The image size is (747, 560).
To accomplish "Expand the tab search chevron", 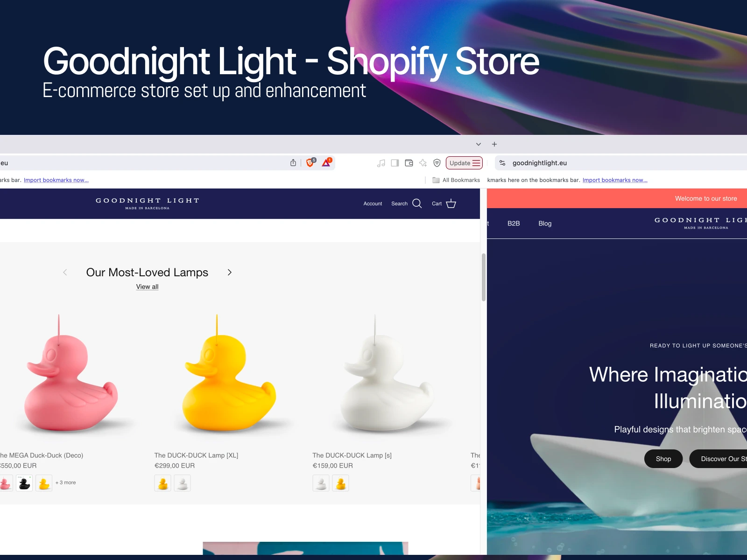I will (479, 144).
